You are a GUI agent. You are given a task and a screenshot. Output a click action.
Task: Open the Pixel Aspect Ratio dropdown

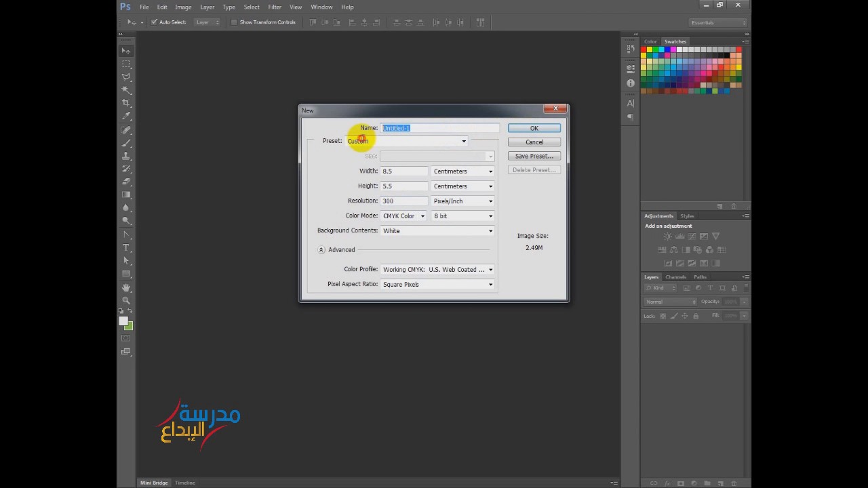click(437, 285)
